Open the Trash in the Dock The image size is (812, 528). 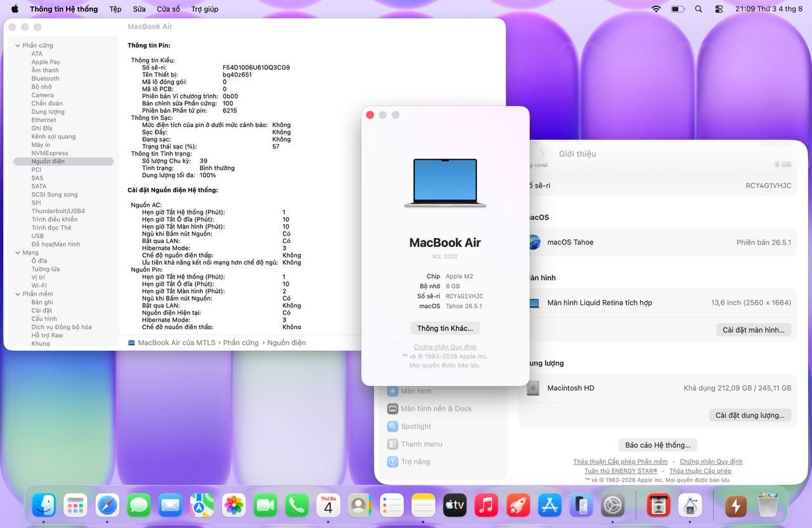(x=768, y=505)
